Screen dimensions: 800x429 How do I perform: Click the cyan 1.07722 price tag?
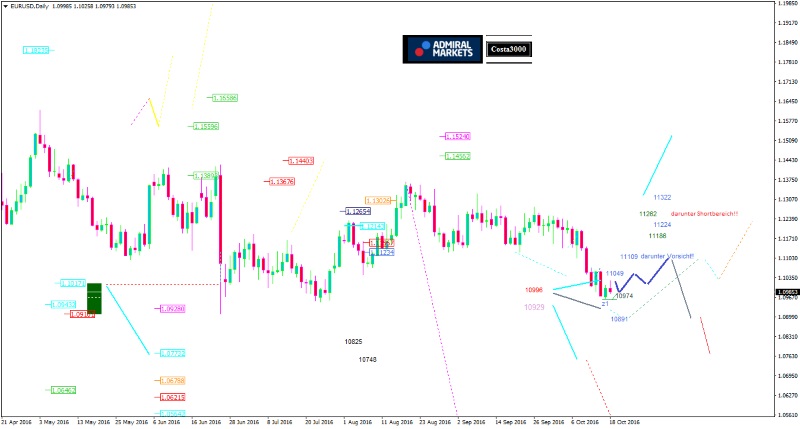(x=171, y=353)
